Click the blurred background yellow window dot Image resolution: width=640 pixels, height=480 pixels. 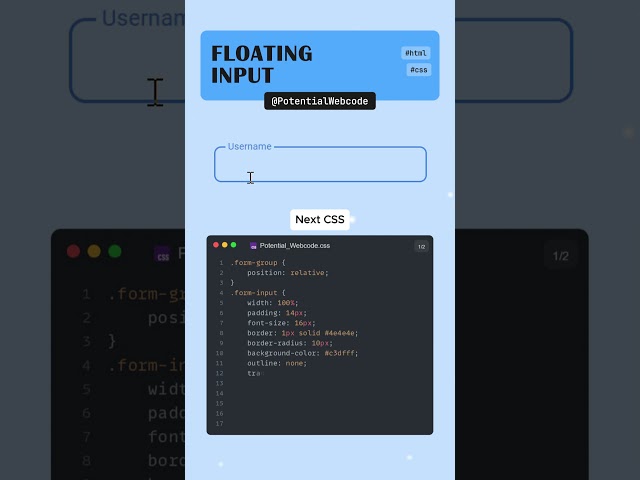pos(94,251)
